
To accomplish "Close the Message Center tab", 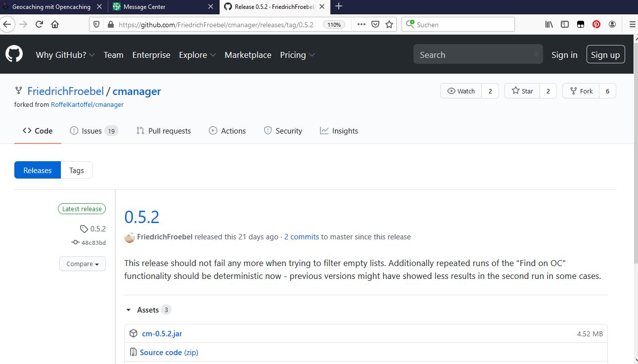I will click(x=211, y=7).
